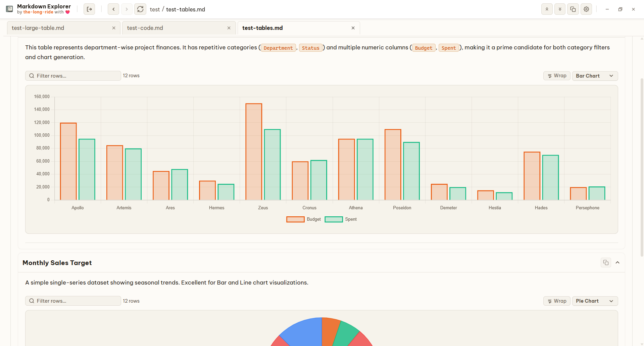Image resolution: width=644 pixels, height=346 pixels.
Task: Open the Pie Chart view dropdown
Action: click(595, 301)
